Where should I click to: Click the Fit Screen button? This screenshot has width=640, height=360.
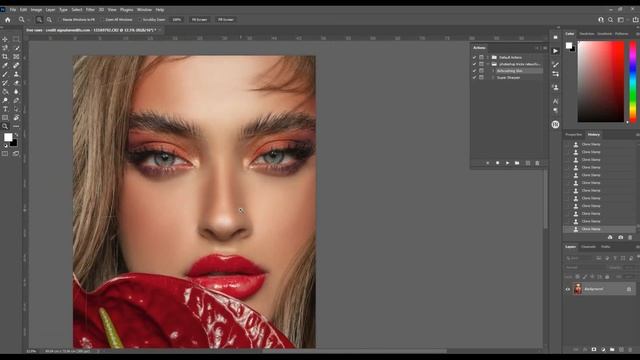[x=199, y=20]
